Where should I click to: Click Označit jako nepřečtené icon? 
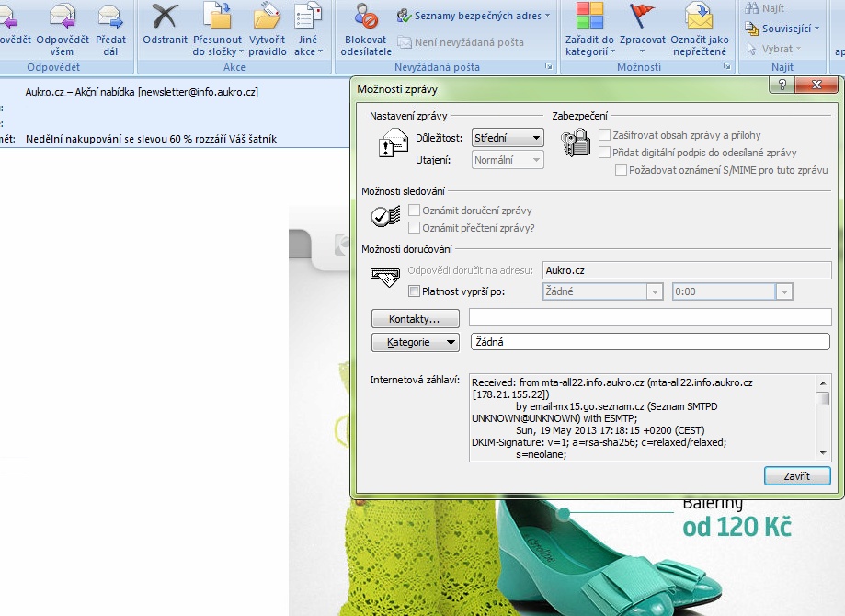click(x=699, y=17)
